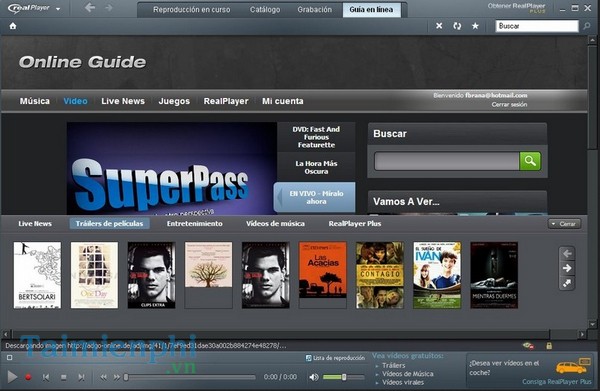Go forward with the right navigation arrow
Screen dimensions: 600x391
(109, 7)
